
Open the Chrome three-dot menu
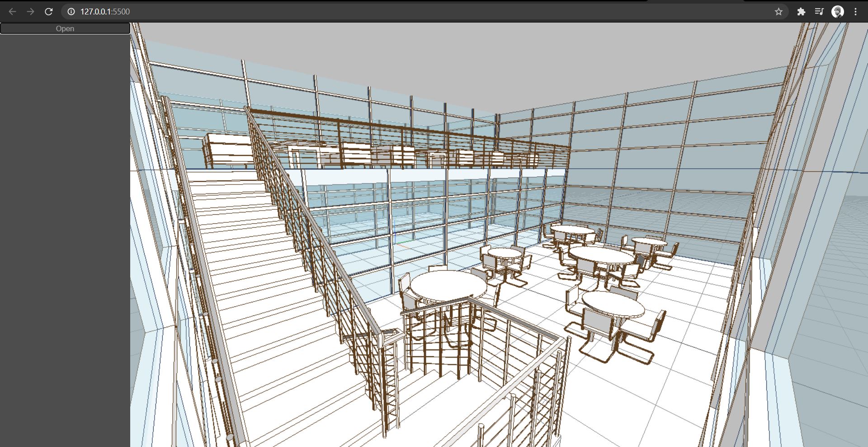pos(855,12)
